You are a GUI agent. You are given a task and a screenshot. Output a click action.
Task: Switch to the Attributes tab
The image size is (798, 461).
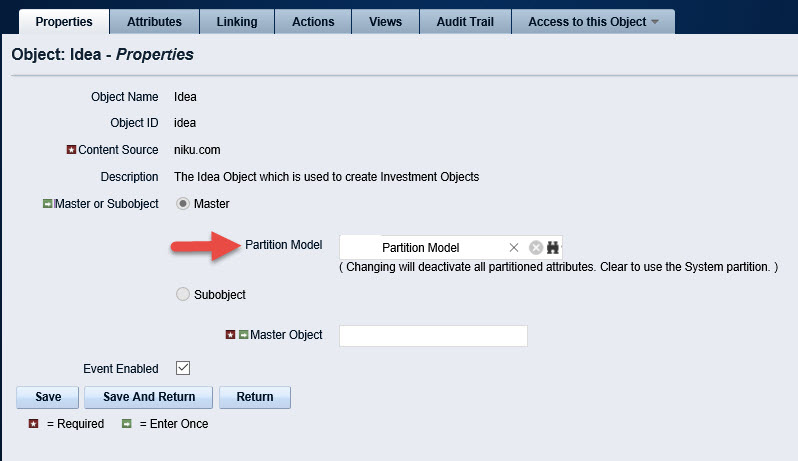[154, 22]
